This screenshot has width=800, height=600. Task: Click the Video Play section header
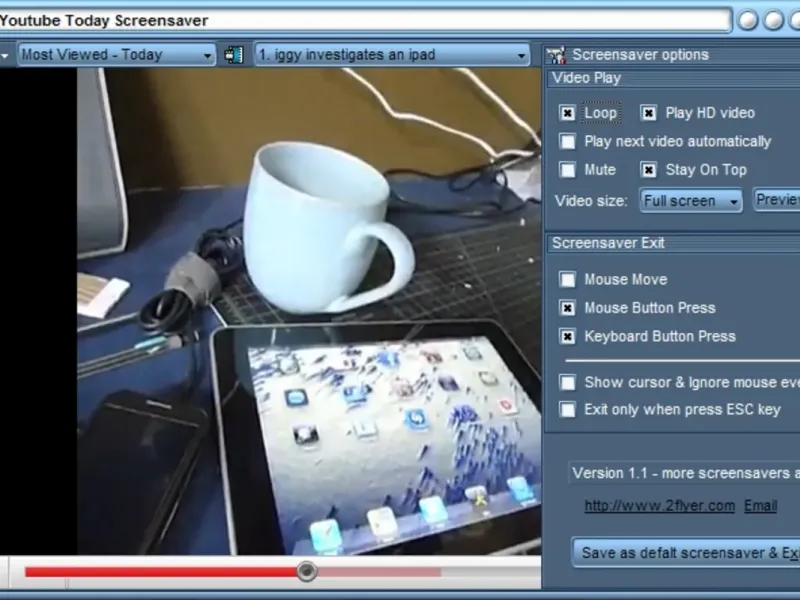(x=673, y=78)
